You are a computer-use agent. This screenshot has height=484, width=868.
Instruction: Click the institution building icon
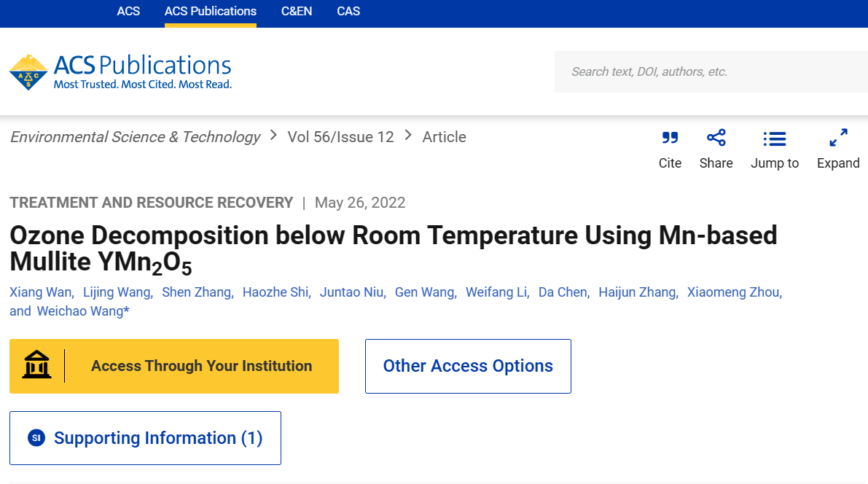click(37, 366)
